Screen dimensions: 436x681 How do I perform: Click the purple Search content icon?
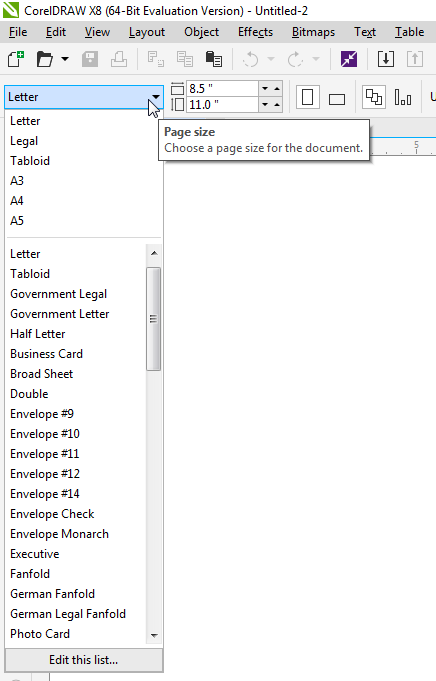click(x=349, y=59)
